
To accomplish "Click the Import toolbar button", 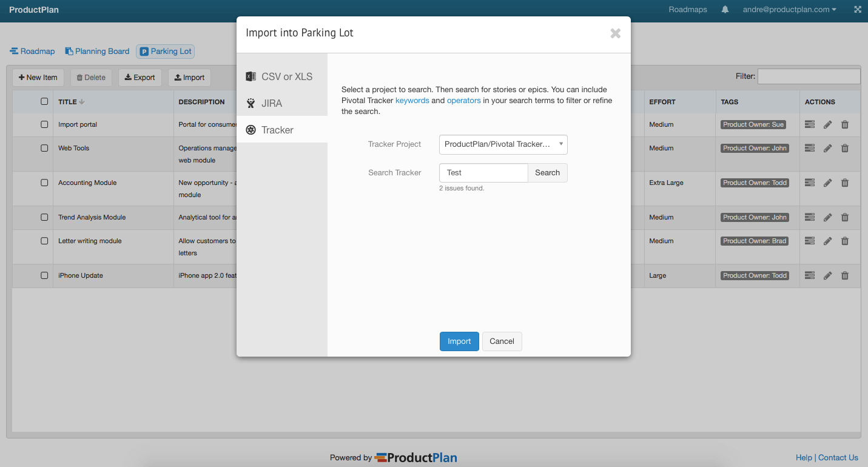I will pyautogui.click(x=189, y=78).
